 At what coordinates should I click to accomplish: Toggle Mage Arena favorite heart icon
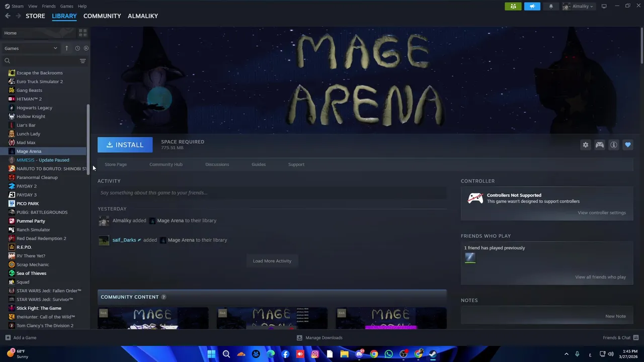(x=628, y=145)
